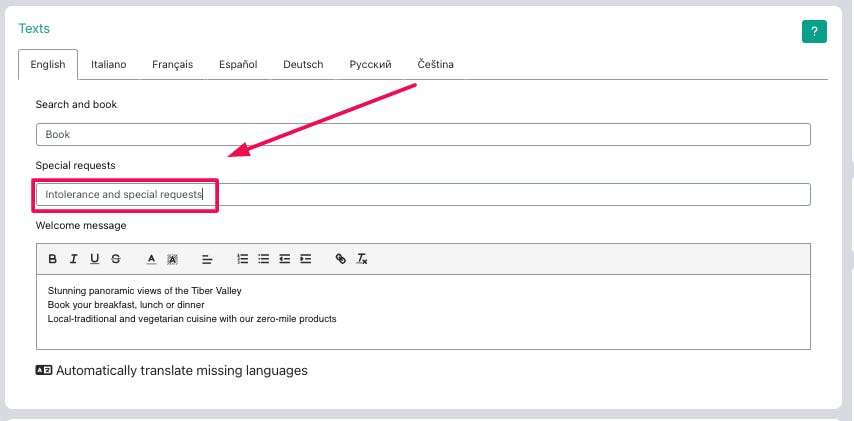Apply bold formatting in Welcome message editor

(x=52, y=259)
